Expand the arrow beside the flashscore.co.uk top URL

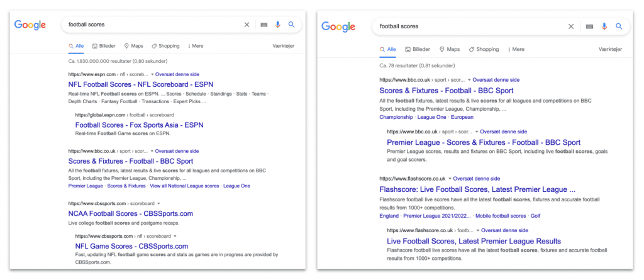450,179
